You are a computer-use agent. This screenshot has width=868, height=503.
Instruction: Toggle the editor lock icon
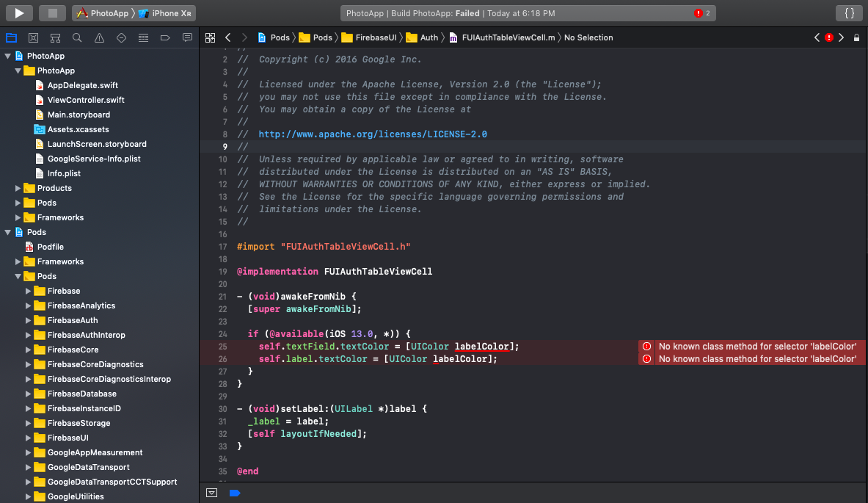pos(856,37)
